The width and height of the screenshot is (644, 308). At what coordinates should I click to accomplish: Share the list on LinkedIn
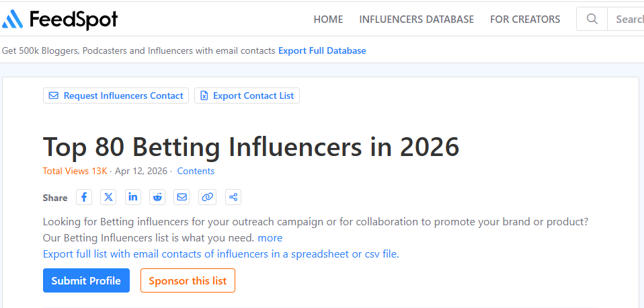[x=132, y=197]
